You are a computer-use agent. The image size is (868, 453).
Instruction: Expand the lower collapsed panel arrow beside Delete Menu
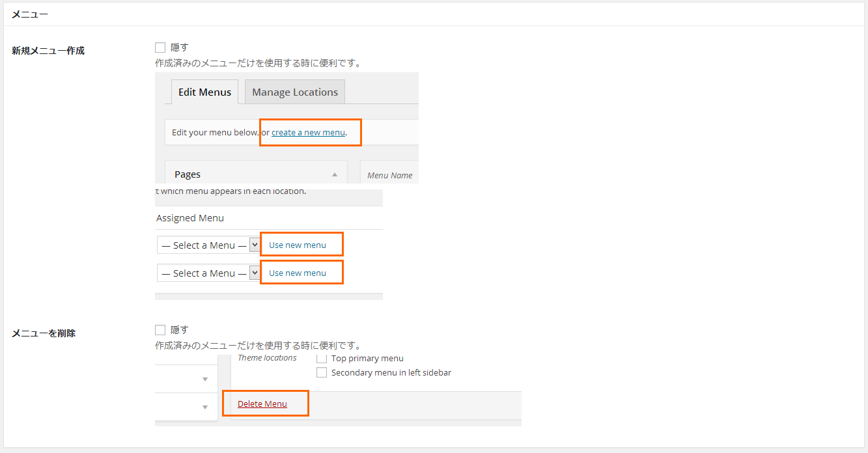click(204, 407)
